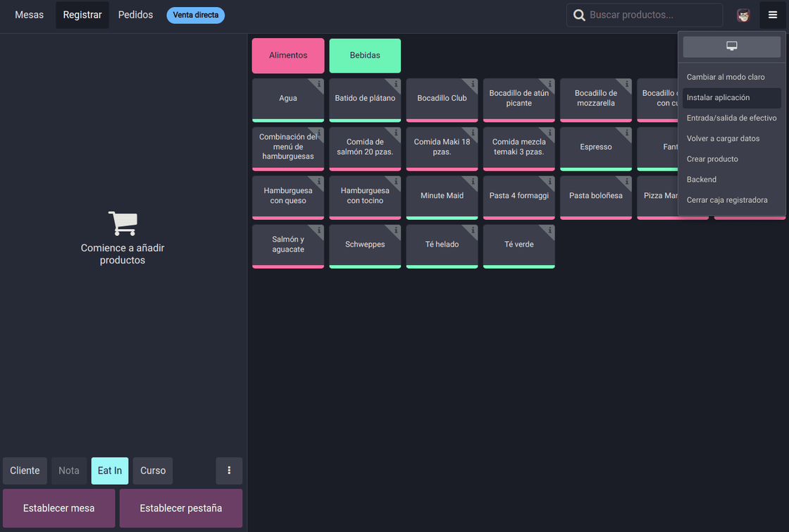Viewport: 789px width, 532px height.
Task: Add Batido de plátano product
Action: [x=365, y=99]
